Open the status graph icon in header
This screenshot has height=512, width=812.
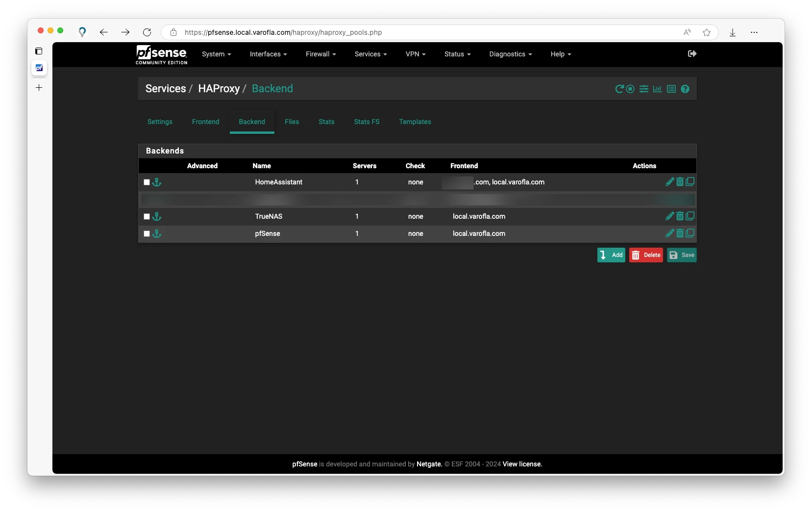tap(657, 89)
